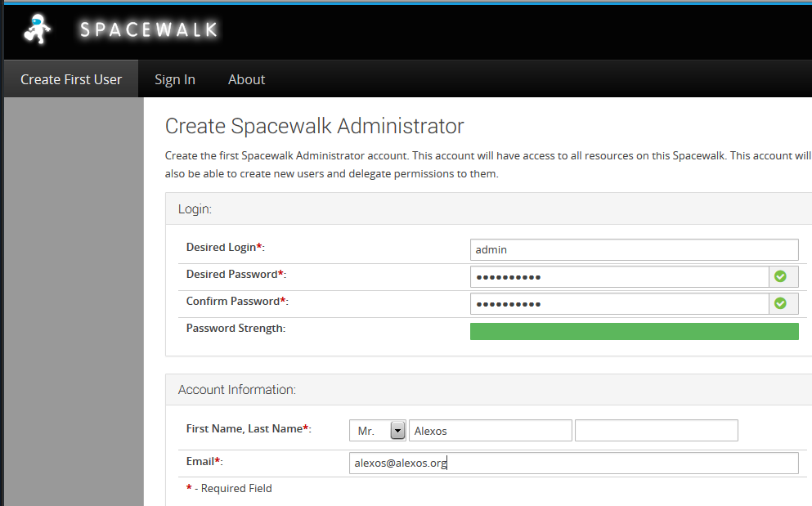Viewport: 812px width, 506px height.
Task: Click the Desired Login label
Action: 225,248
